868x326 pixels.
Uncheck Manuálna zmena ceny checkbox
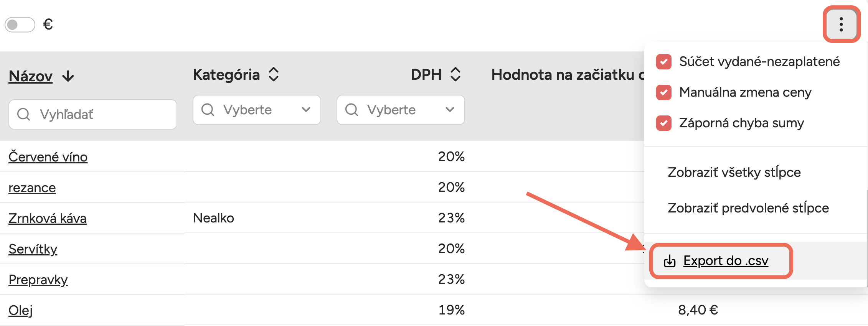[664, 92]
